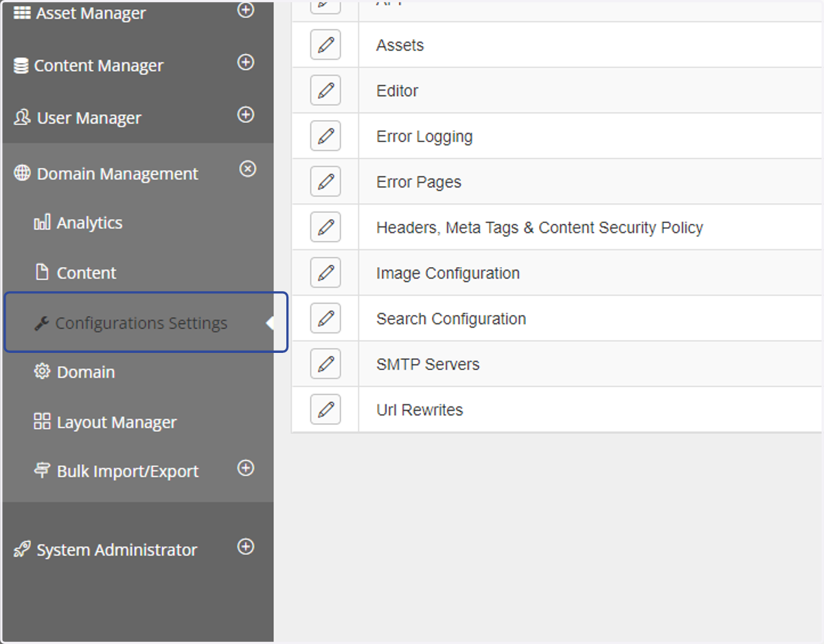The height and width of the screenshot is (644, 824).
Task: Expand the Asset Manager section
Action: pyautogui.click(x=246, y=10)
